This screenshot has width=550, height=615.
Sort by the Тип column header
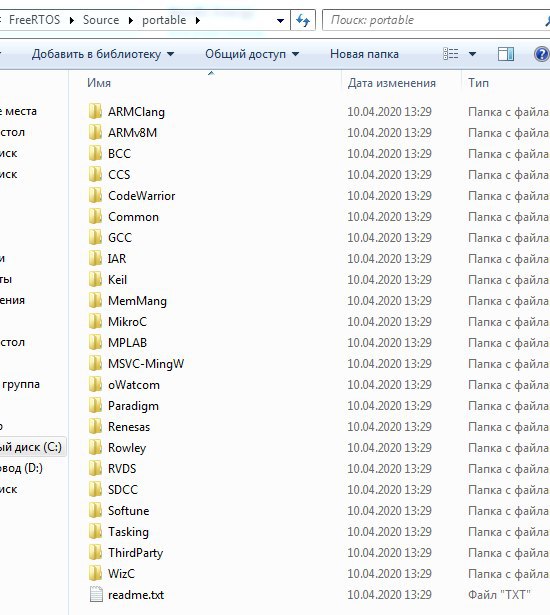[478, 83]
